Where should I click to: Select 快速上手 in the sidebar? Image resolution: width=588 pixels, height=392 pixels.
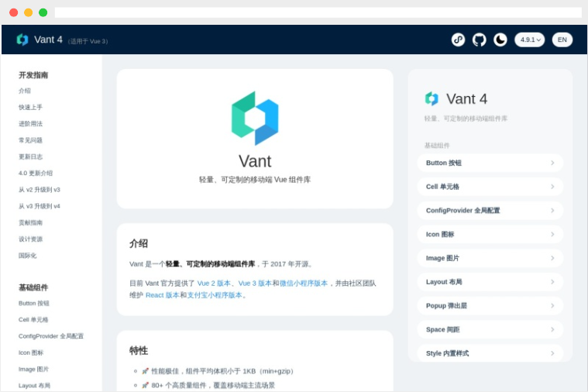pos(30,107)
